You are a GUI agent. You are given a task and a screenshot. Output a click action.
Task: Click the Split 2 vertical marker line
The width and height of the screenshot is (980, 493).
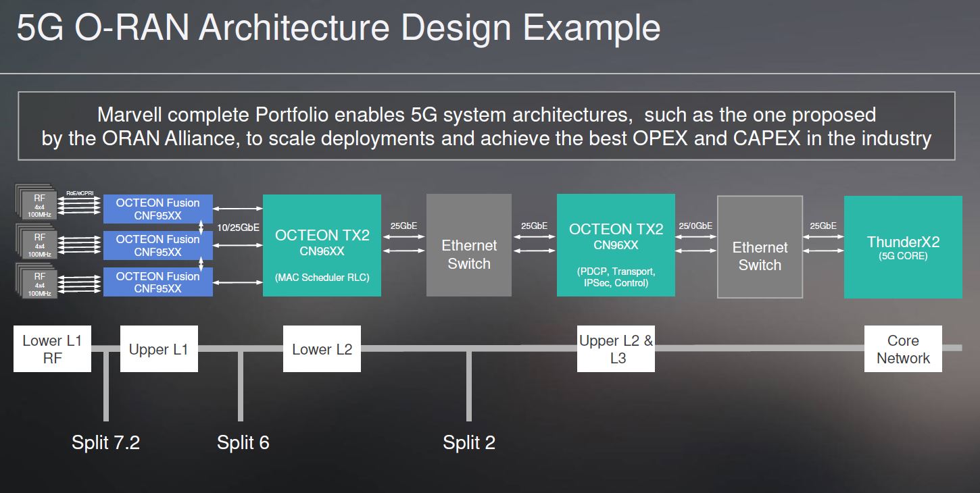[469, 386]
